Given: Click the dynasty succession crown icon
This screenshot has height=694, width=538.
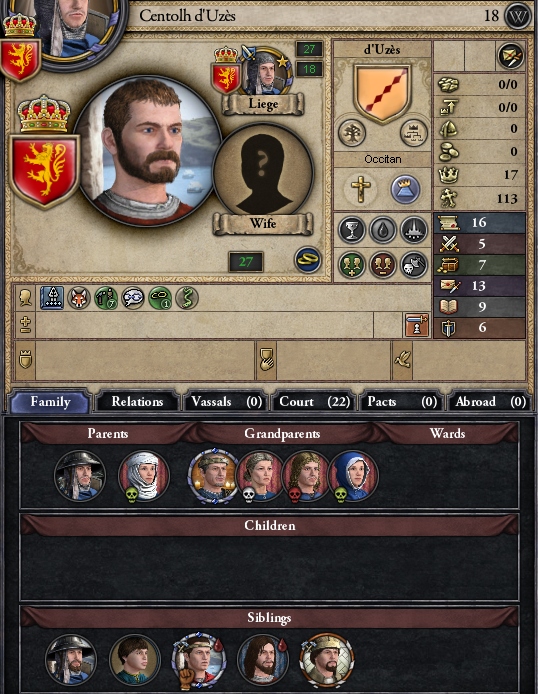Looking at the screenshot, I should point(414,132).
